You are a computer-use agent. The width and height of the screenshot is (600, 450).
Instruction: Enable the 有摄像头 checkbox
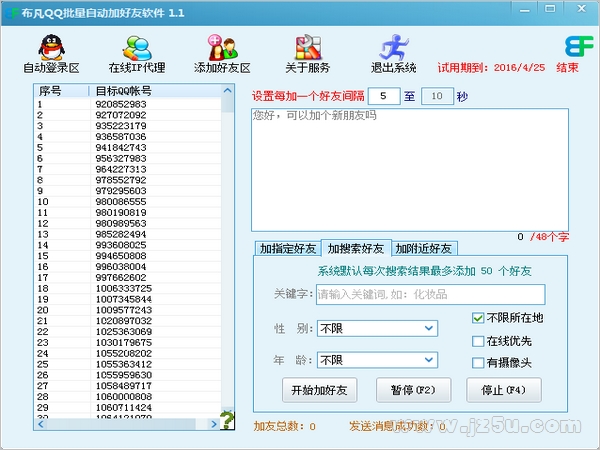pyautogui.click(x=478, y=362)
